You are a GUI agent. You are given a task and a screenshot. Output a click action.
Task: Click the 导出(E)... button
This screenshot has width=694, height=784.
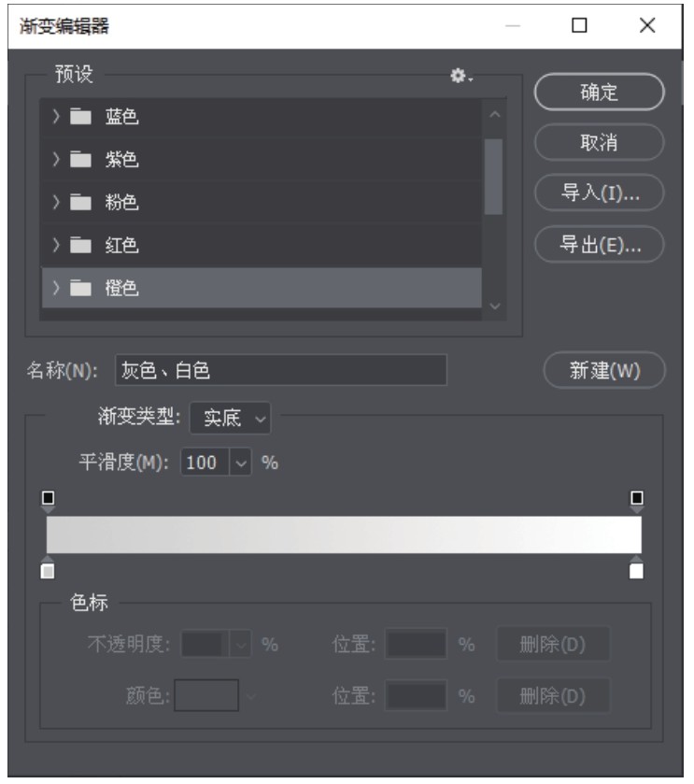tap(599, 245)
